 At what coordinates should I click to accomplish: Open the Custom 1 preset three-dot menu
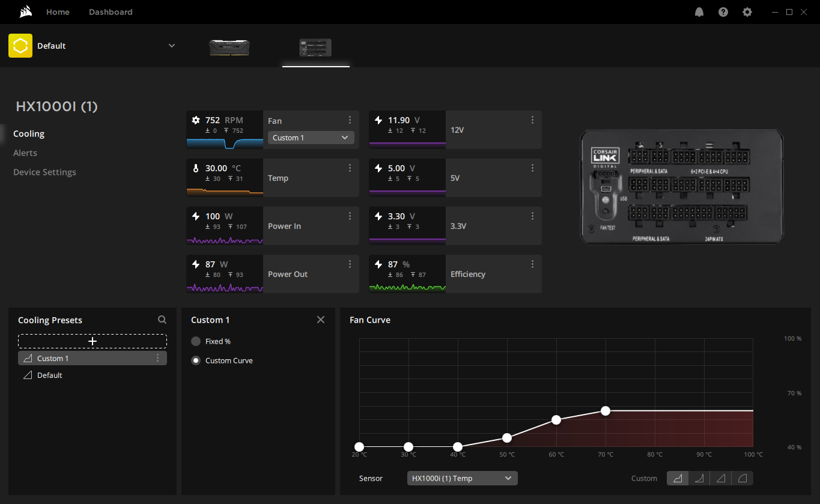coord(158,358)
